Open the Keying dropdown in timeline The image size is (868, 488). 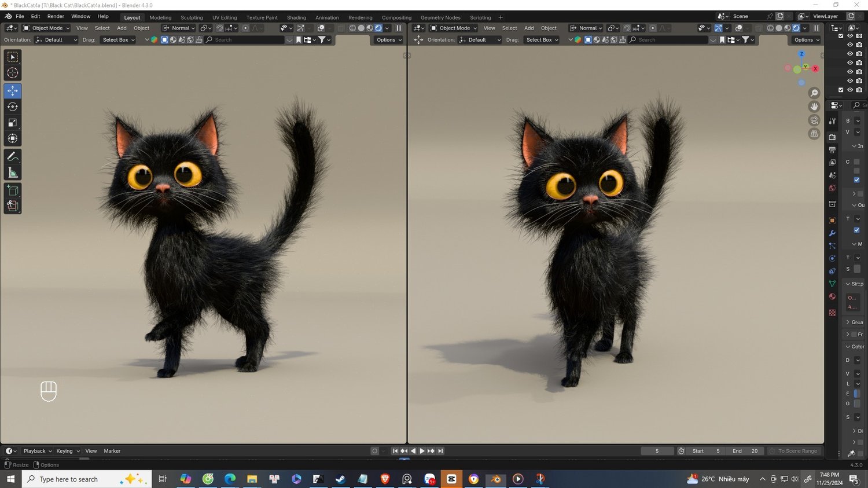tap(68, 451)
